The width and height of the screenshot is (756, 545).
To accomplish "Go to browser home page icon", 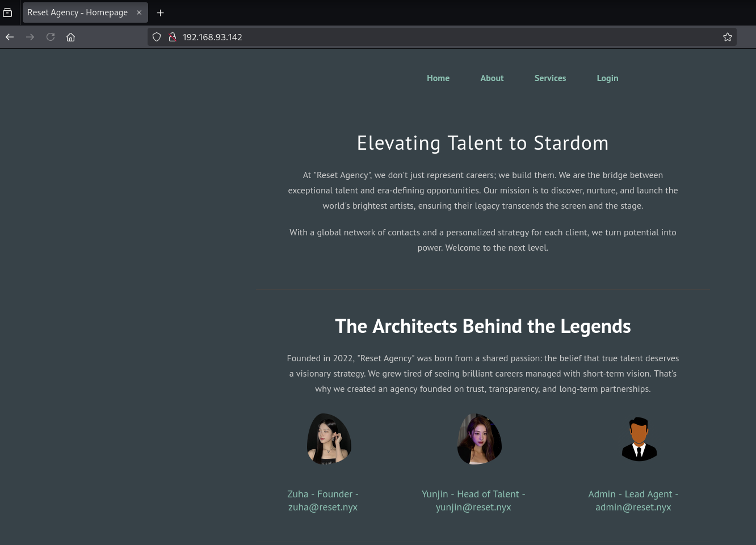I will click(x=70, y=37).
